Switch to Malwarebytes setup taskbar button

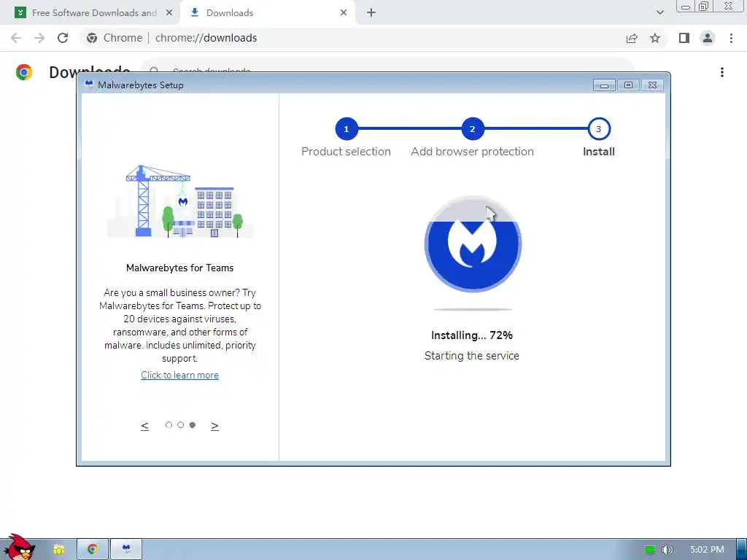(x=126, y=550)
